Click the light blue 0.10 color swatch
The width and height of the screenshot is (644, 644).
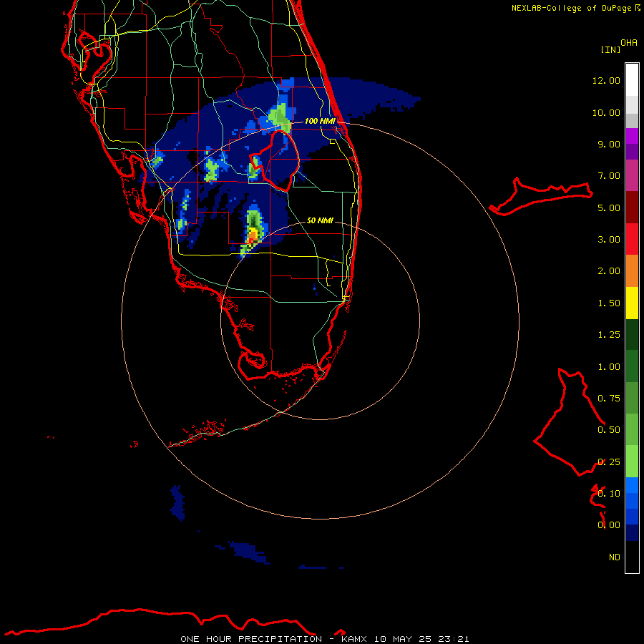tap(632, 485)
